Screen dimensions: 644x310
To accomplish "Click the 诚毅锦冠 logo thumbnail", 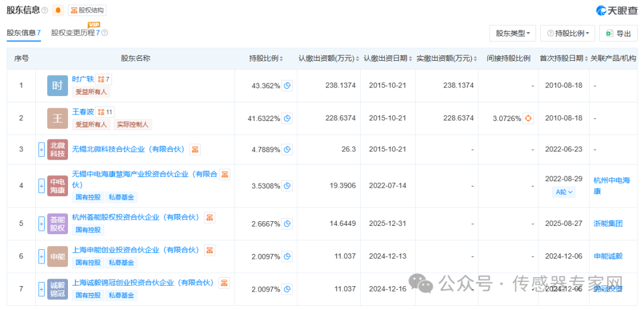I will tap(57, 289).
